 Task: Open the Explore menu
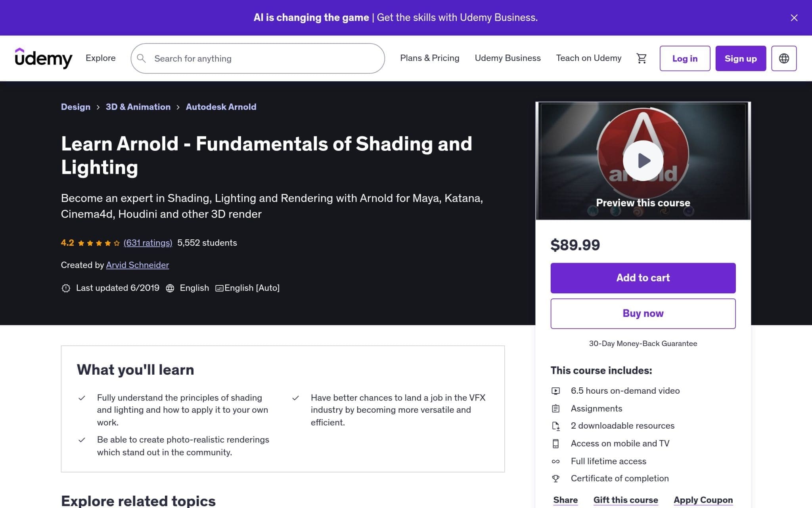101,58
